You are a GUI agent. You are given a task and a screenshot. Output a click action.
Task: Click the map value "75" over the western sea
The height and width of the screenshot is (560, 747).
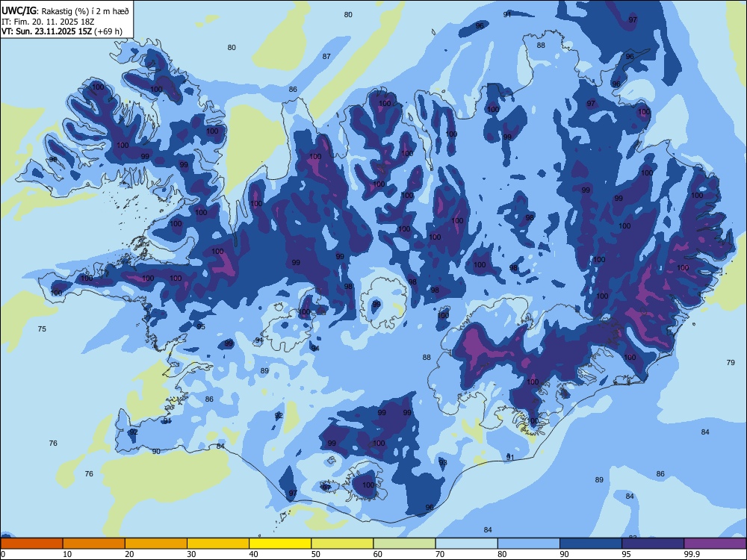coord(42,329)
